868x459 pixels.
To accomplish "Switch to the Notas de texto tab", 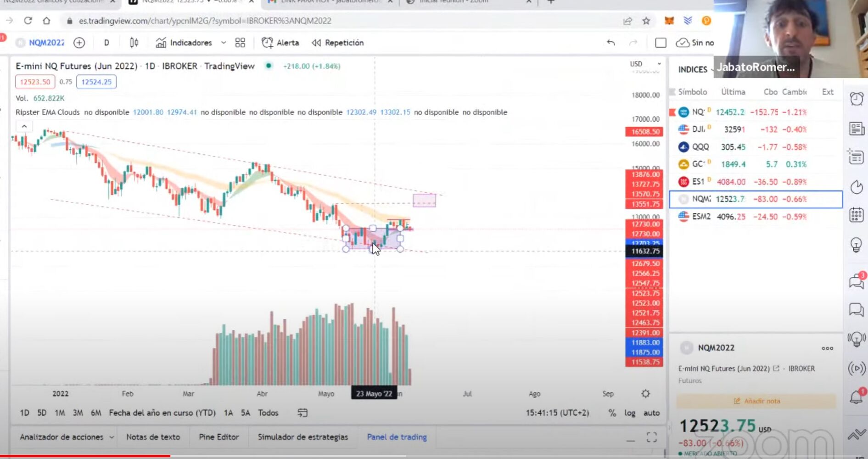I will (x=153, y=437).
